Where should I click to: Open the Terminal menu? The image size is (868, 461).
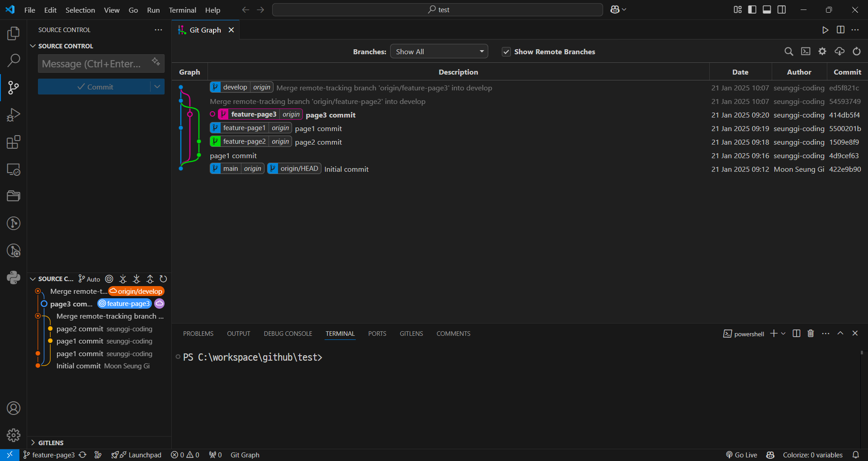182,10
